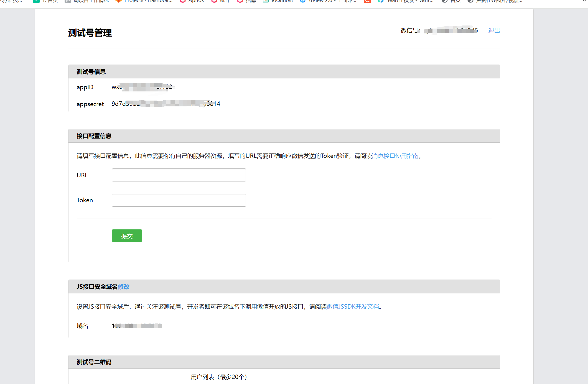Click the 退出 logout link
Viewport: 588px width, 384px height.
(494, 30)
